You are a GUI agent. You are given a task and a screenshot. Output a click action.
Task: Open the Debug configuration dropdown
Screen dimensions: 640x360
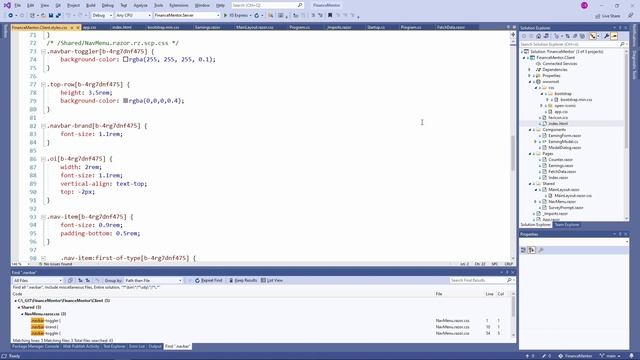[102, 16]
